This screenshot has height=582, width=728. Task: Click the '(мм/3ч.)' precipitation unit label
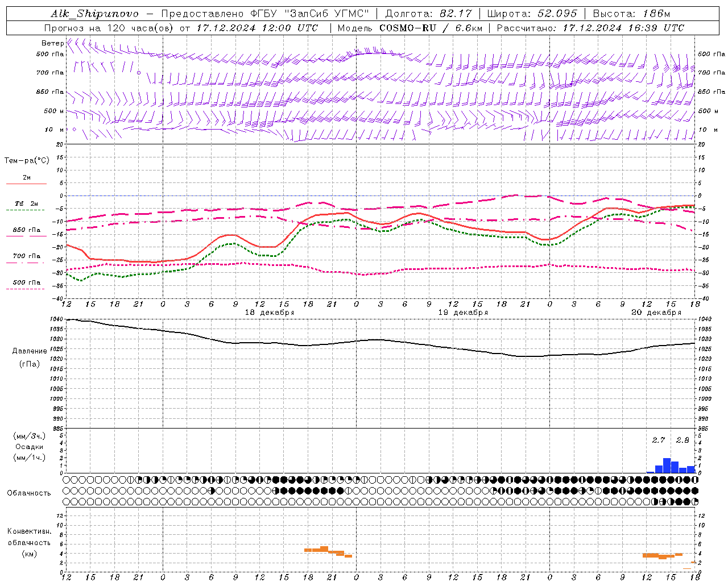[30, 436]
